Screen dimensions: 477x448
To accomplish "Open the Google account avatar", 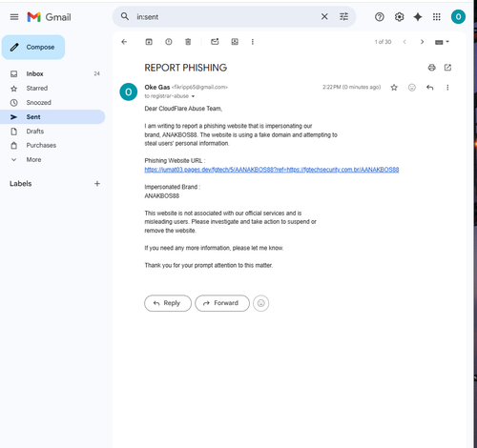I will coord(458,17).
